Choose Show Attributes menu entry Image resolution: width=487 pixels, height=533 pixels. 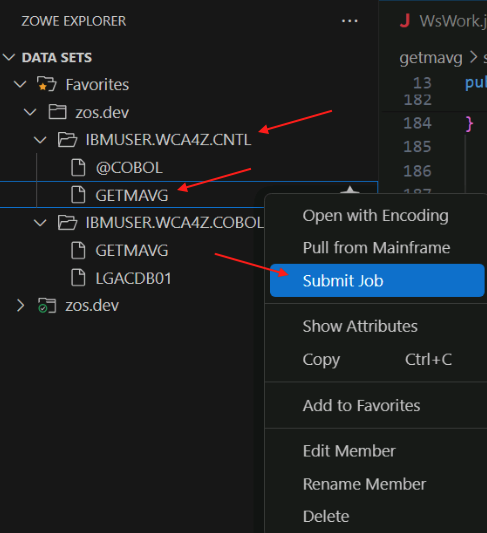pyautogui.click(x=376, y=326)
